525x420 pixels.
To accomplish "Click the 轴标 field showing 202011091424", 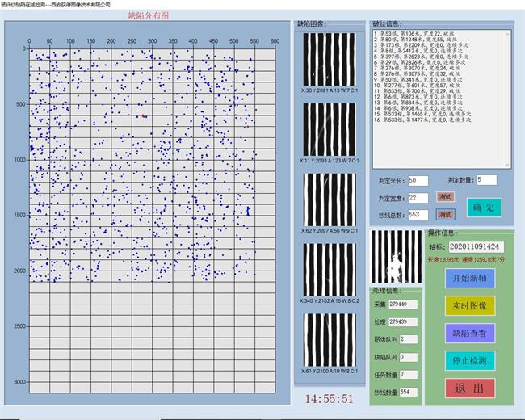I will pyautogui.click(x=474, y=246).
